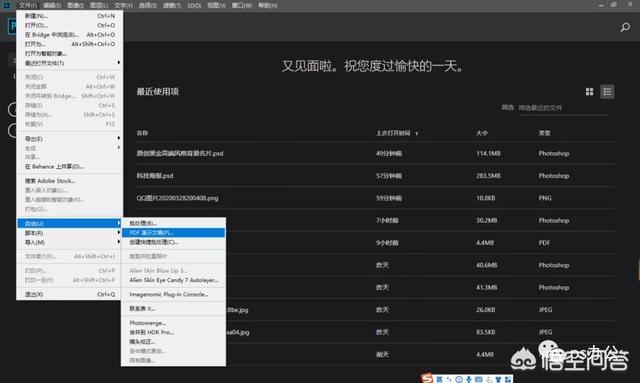Viewport: 640px width, 383px height.
Task: Open the 帮助(H) menu
Action: coord(268,5)
